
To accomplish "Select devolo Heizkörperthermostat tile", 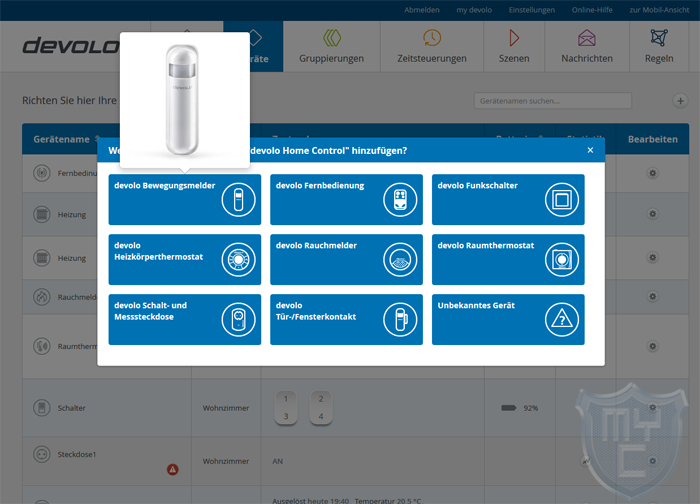I will 184,259.
